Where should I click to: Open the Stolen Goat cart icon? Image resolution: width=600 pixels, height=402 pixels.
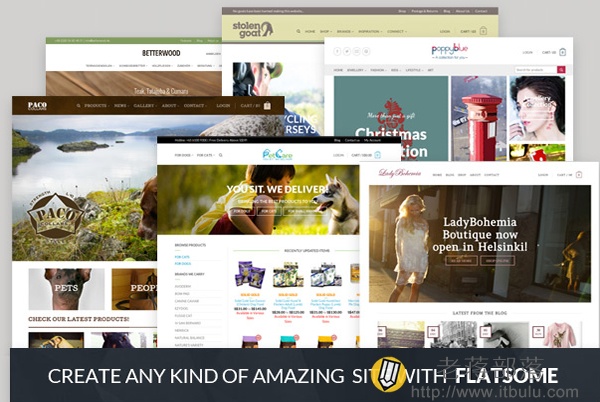(483, 31)
